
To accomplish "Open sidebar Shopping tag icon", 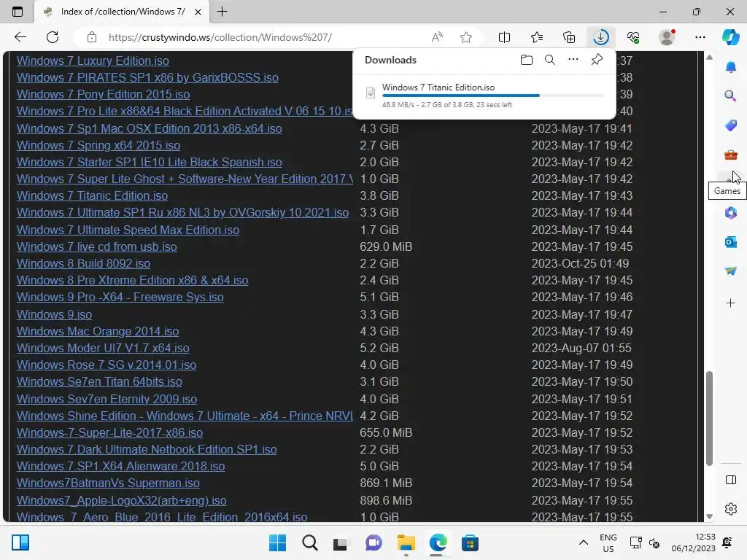I will point(730,125).
